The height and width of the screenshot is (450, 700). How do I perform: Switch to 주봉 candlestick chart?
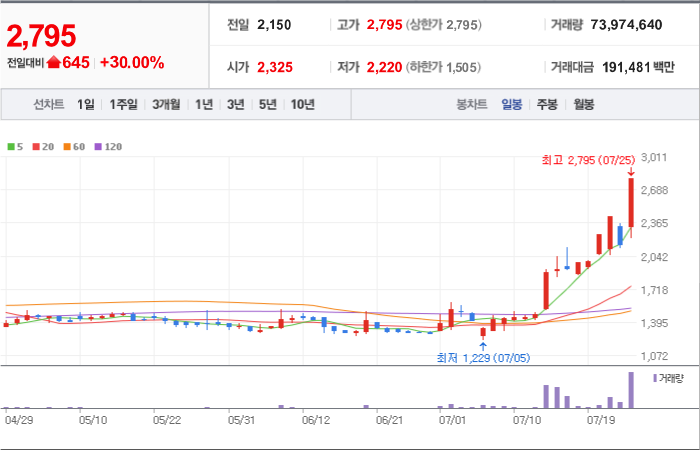(547, 104)
